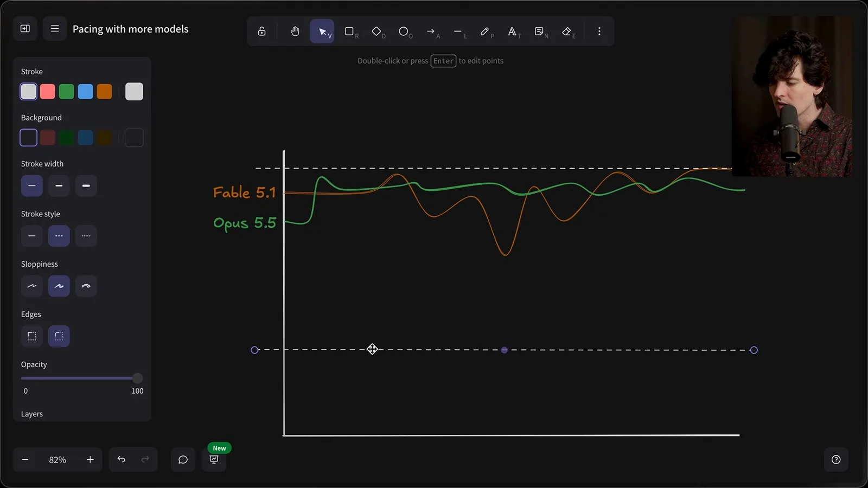Select the Arrow tool
Image resolution: width=868 pixels, height=488 pixels.
click(x=431, y=31)
